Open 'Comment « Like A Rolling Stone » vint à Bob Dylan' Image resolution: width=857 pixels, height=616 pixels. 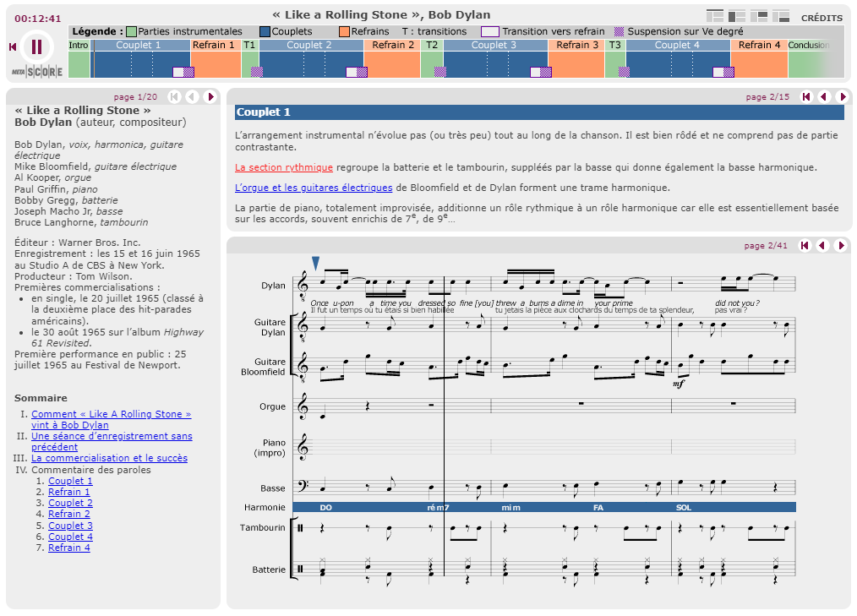point(112,420)
